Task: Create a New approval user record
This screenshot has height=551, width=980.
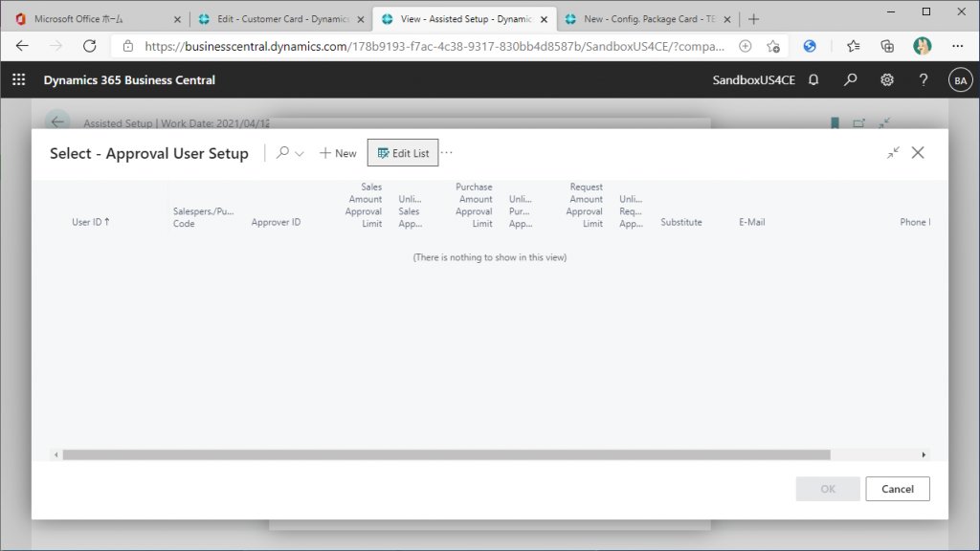Action: click(338, 153)
